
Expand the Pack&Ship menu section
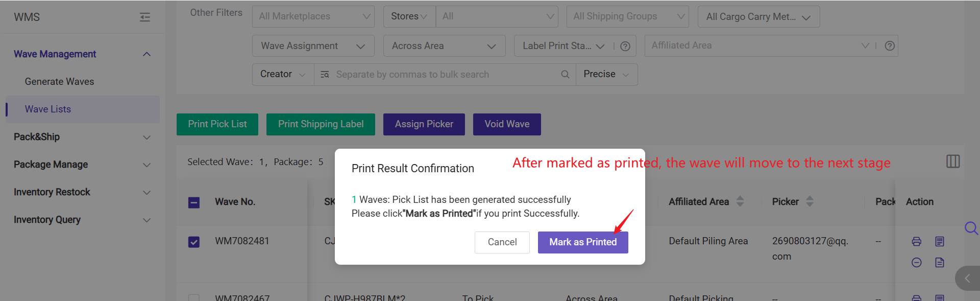[x=82, y=137]
